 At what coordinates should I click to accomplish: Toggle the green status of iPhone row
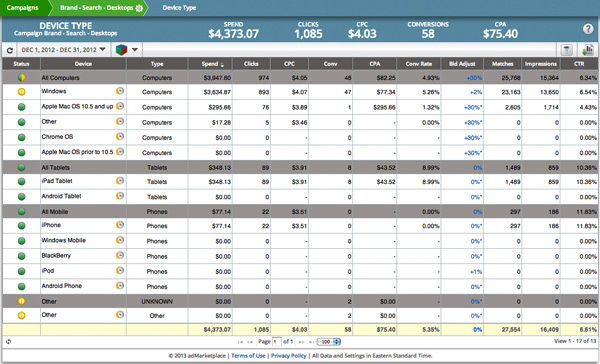click(x=21, y=226)
